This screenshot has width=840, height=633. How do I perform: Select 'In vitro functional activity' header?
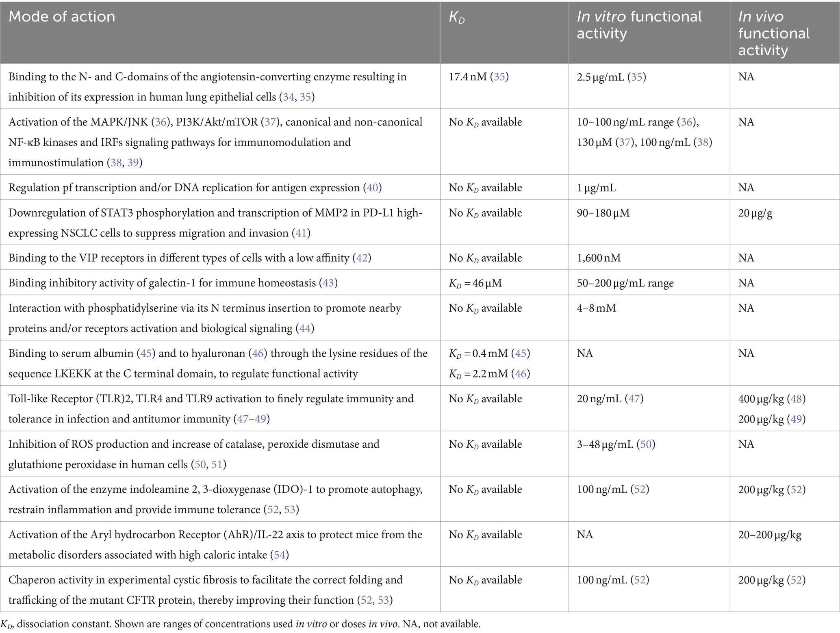[639, 25]
